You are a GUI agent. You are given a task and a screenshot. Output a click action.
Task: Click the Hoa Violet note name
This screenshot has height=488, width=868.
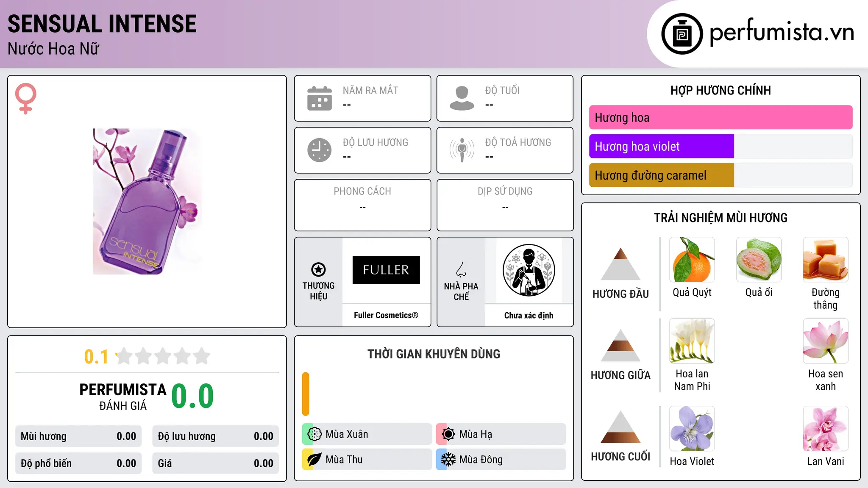(x=692, y=461)
